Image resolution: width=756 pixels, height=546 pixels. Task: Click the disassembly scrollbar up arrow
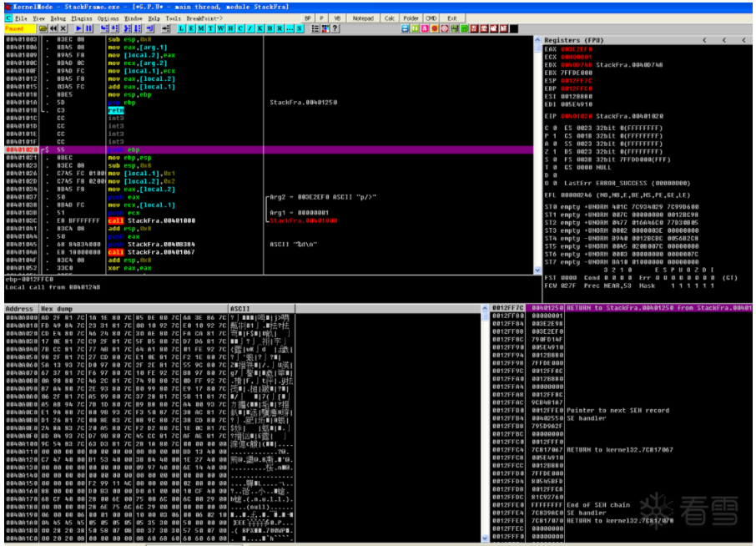coord(537,40)
